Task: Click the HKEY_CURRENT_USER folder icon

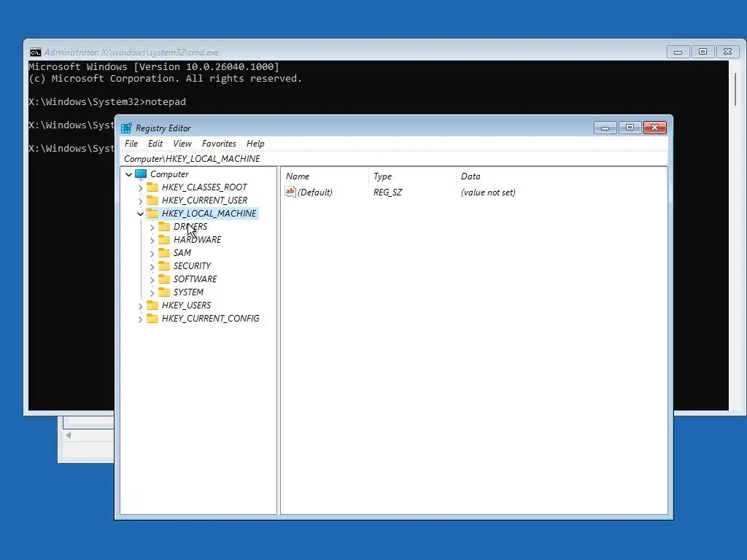Action: (152, 200)
